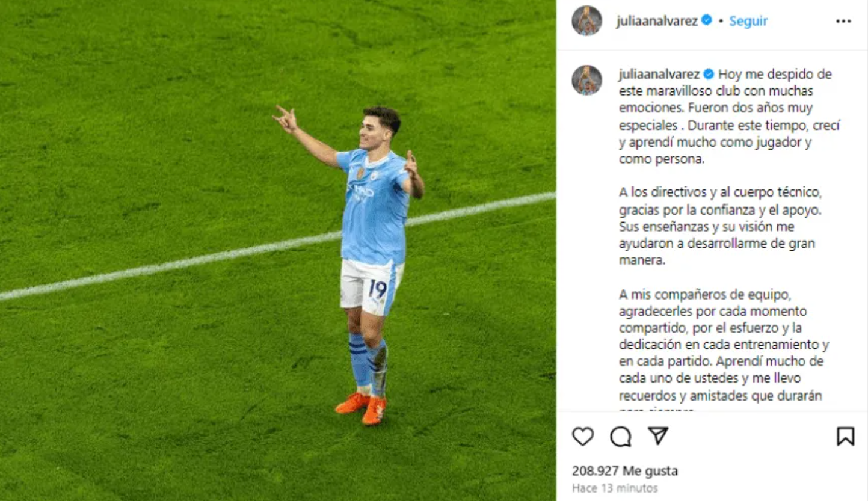The height and width of the screenshot is (501, 868).
Task: Like the post with the heart icon
Action: pos(582,437)
